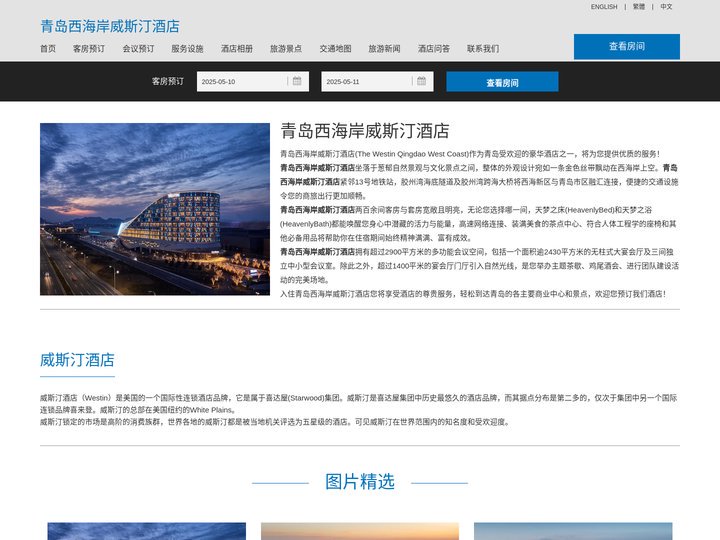
Task: Open the 旅游新闻 menu item
Action: point(385,49)
